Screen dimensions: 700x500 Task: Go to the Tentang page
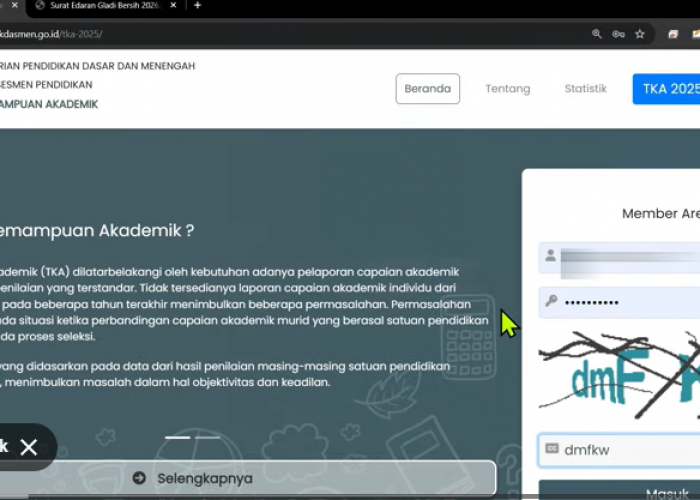[x=508, y=88]
